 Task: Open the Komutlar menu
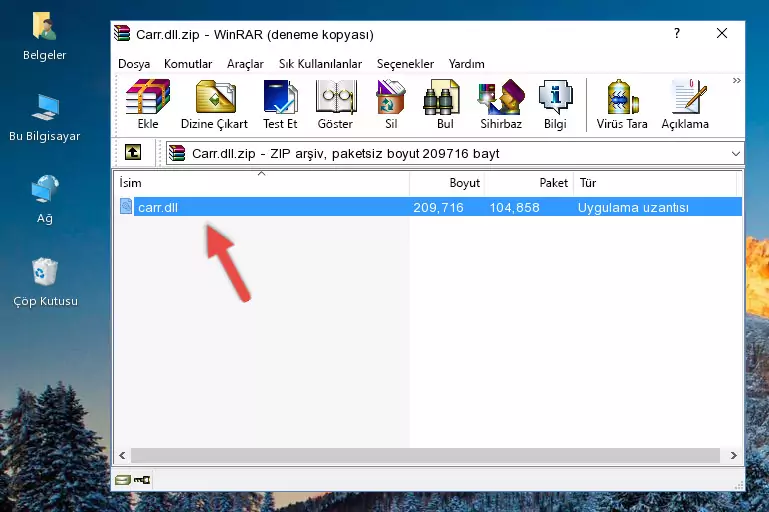[x=188, y=64]
